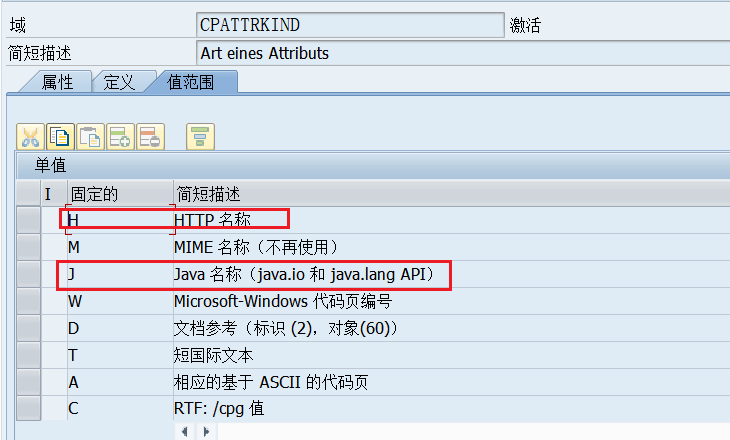Click the HTTP 名称 description cell
Image resolution: width=730 pixels, height=440 pixels.
click(452, 220)
